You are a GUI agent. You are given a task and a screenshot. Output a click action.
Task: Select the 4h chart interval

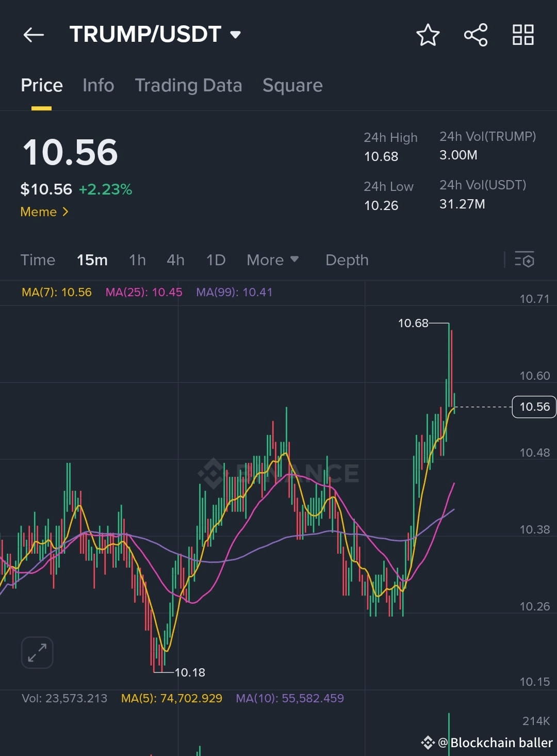point(175,260)
